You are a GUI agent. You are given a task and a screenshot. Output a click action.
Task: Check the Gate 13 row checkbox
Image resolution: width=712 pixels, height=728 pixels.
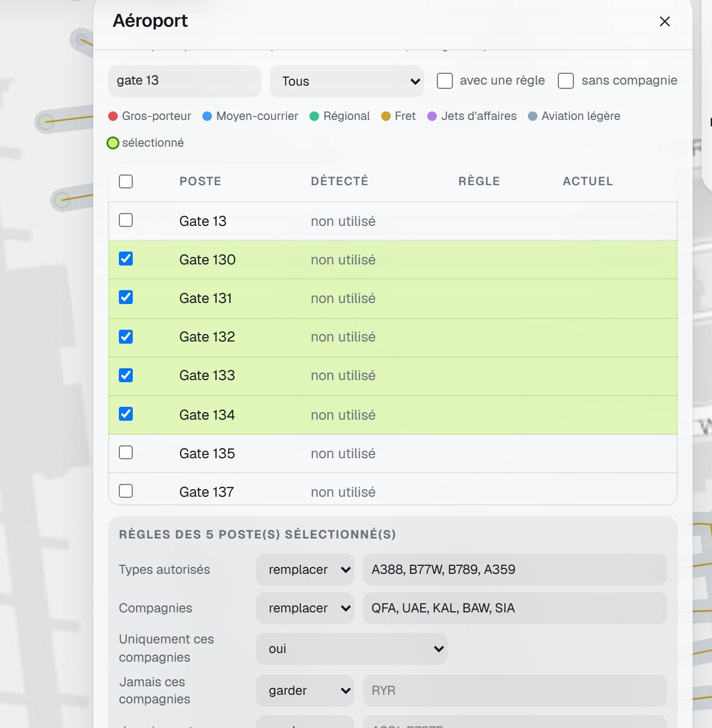pos(126,220)
